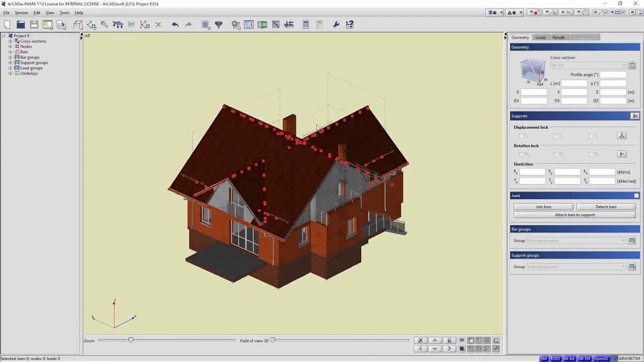
Task: Open the Support groups Group dropdown
Action: click(576, 267)
